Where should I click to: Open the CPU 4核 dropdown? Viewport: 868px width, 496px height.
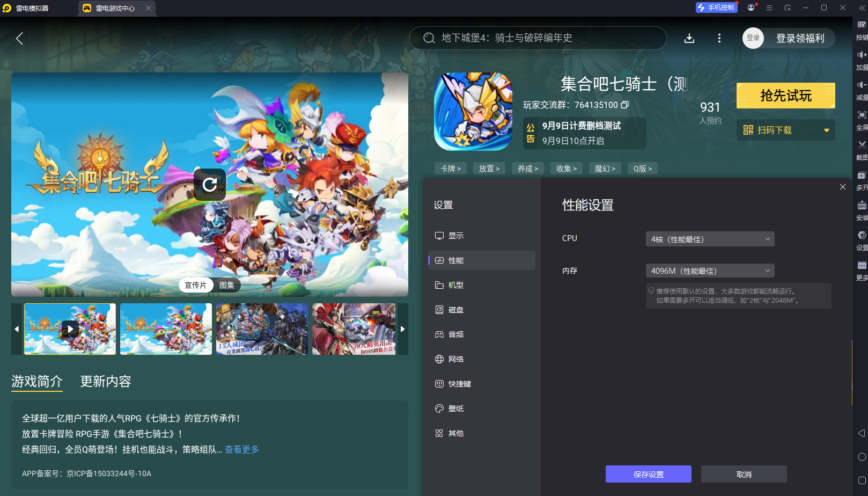click(x=710, y=239)
